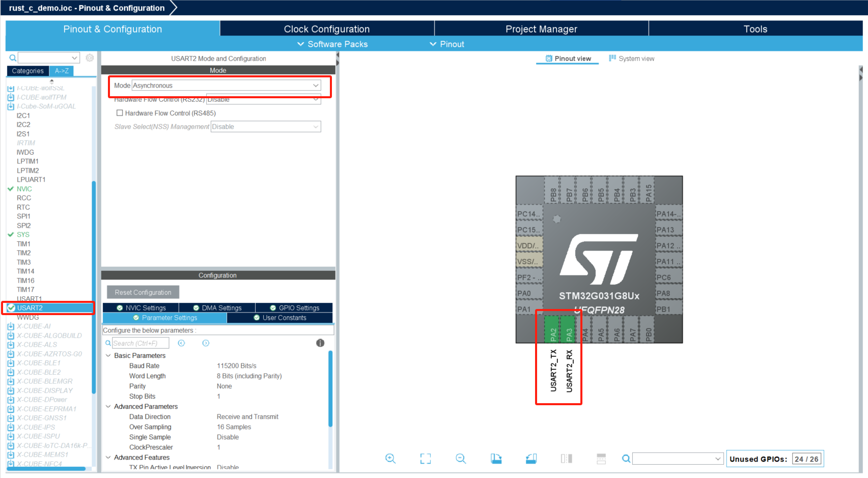This screenshot has height=478, width=868.
Task: Click the Baud Rate value 115200 Bits/s
Action: point(237,366)
